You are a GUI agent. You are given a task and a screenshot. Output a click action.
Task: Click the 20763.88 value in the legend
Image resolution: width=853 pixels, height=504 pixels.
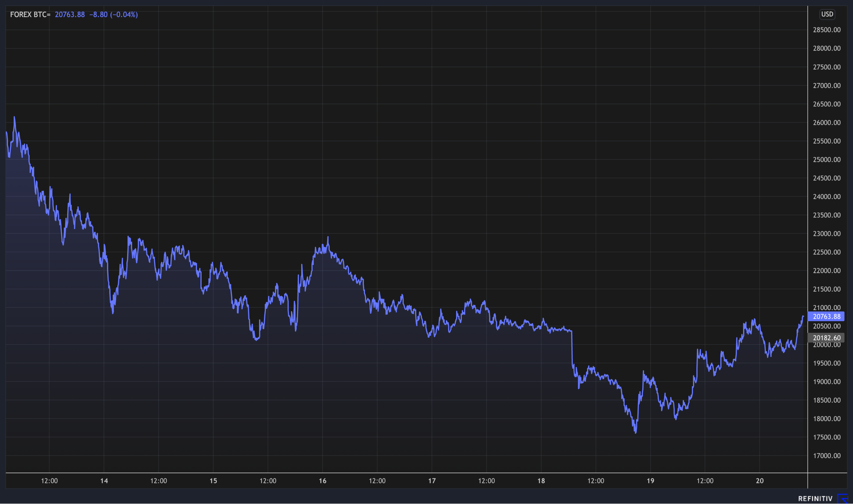(x=70, y=15)
